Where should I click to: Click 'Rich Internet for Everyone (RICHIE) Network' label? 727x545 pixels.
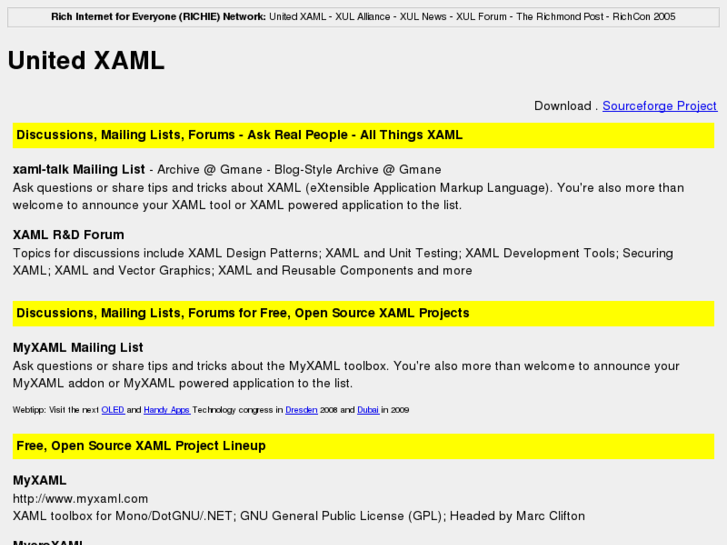point(159,17)
